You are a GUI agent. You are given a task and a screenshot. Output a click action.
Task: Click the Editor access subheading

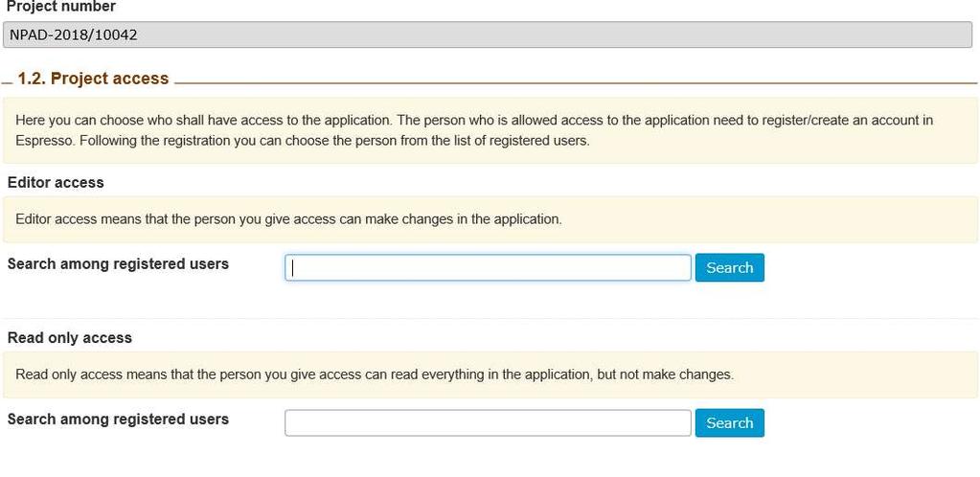pos(56,183)
